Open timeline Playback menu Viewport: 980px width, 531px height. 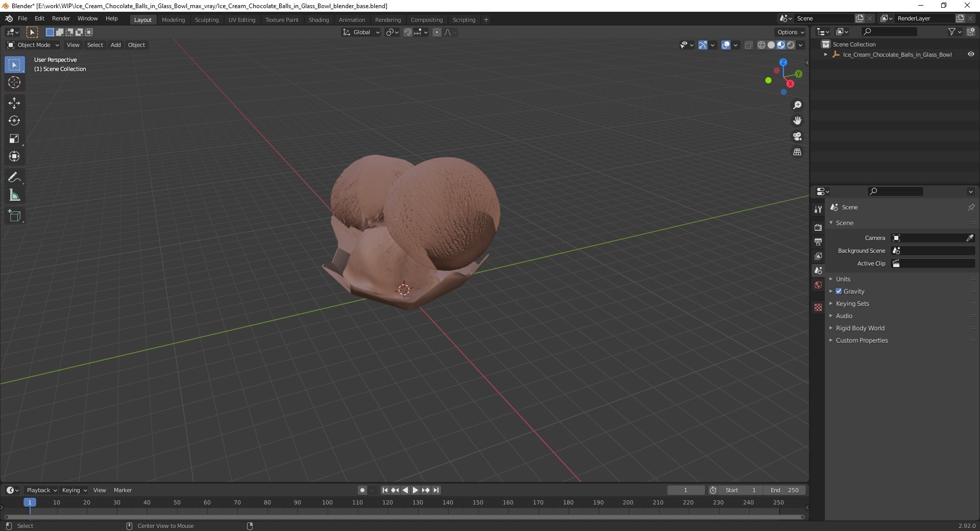41,490
